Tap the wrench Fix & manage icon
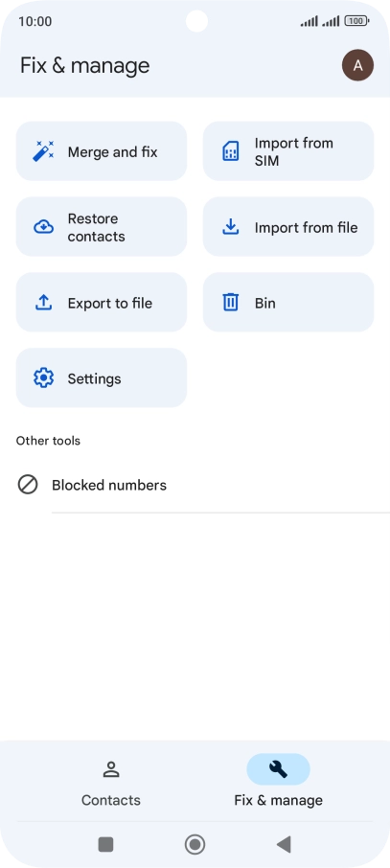This screenshot has height=868, width=390. (278, 769)
